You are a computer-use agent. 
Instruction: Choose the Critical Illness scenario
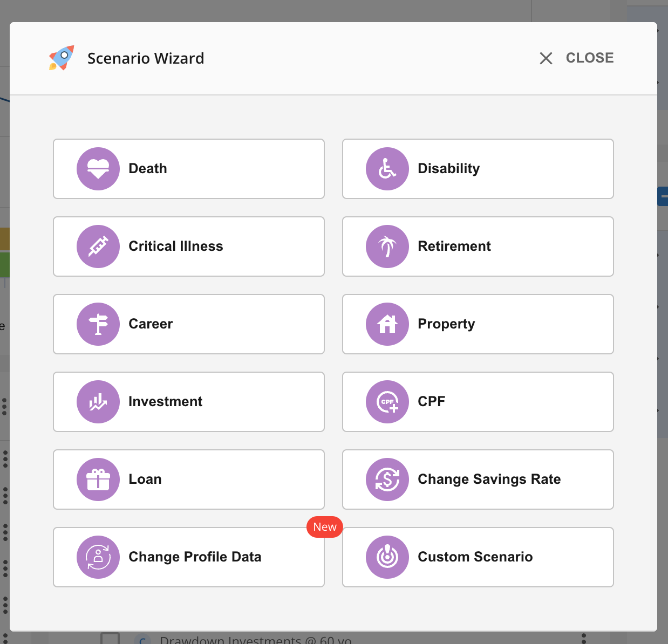(x=189, y=246)
